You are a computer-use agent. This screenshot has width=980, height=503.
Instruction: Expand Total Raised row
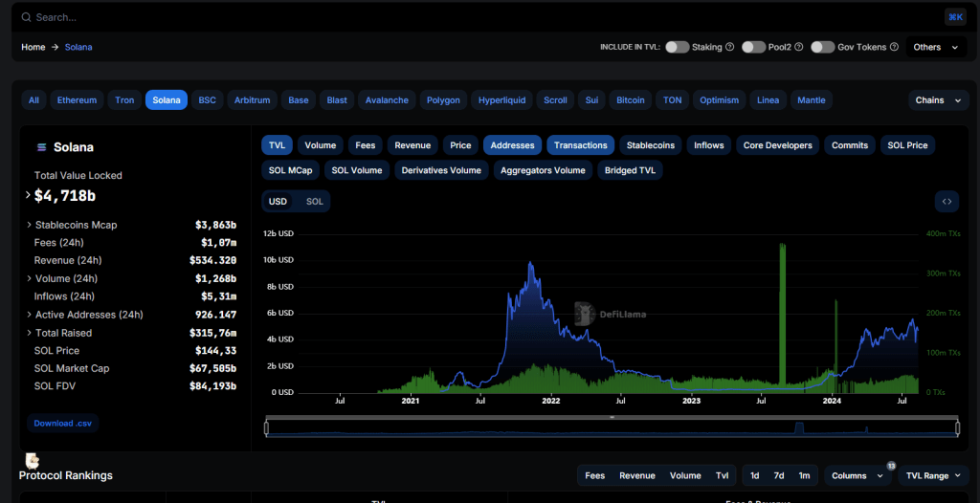30,333
